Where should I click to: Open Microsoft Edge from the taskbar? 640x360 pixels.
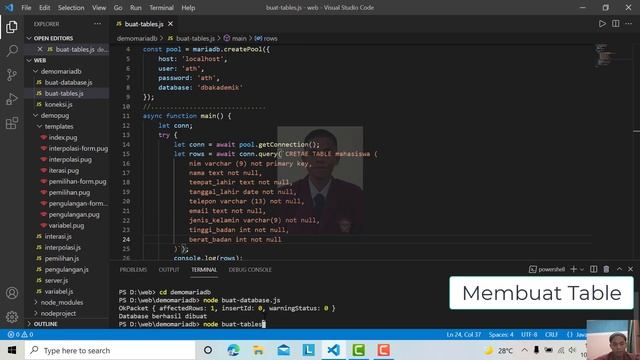coord(233,350)
